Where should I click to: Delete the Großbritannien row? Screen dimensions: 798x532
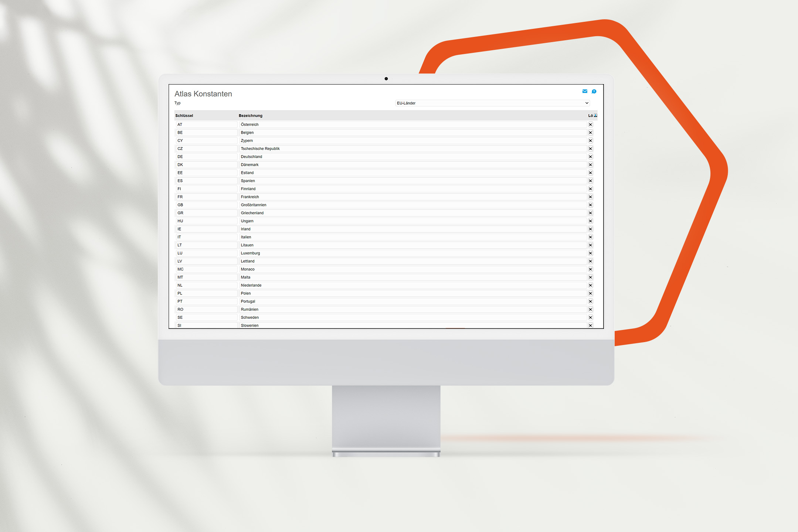(x=591, y=205)
